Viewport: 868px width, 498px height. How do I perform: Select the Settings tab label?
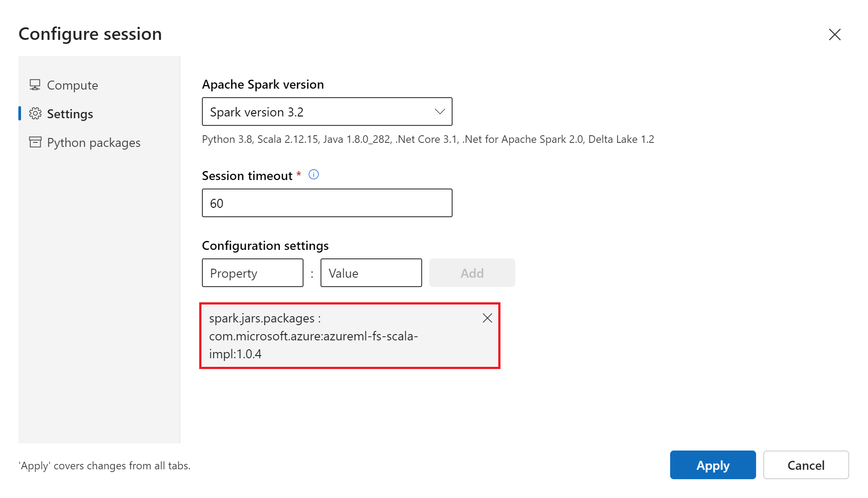pos(70,114)
